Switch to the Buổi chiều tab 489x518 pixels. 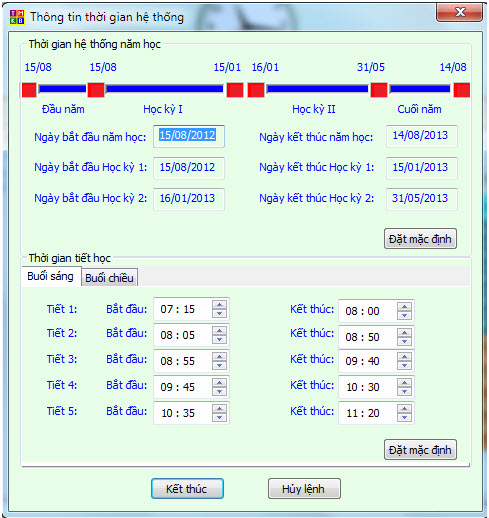(x=109, y=278)
